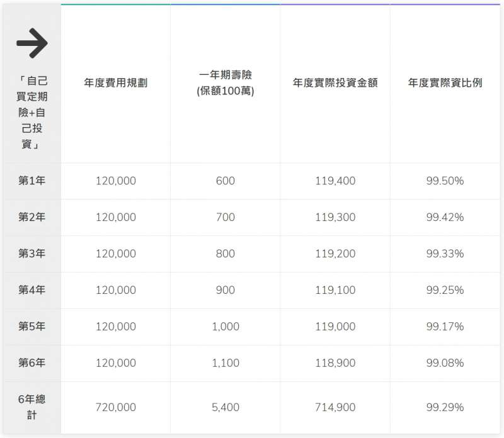504x438 pixels.
Task: Click the 6年總計 row label
Action: point(32,407)
